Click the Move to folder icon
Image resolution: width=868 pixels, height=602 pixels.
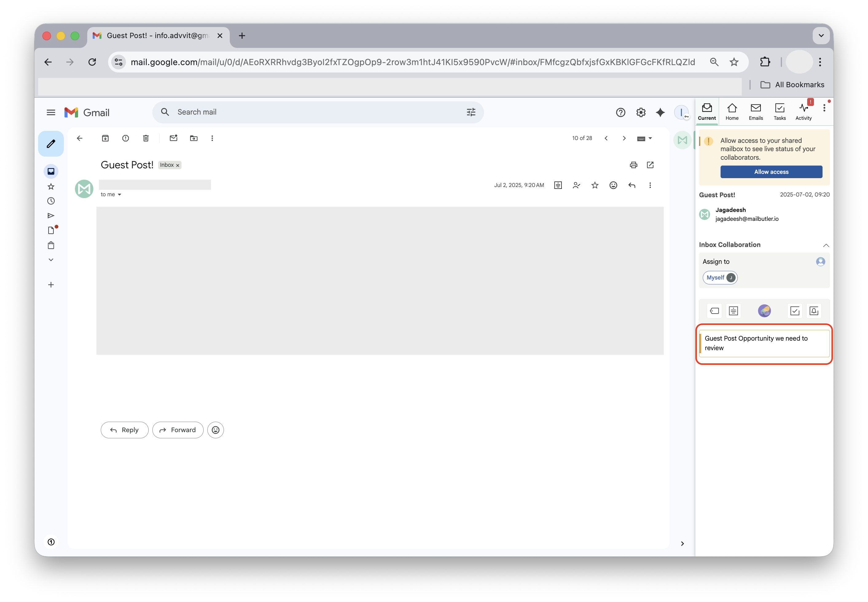194,139
